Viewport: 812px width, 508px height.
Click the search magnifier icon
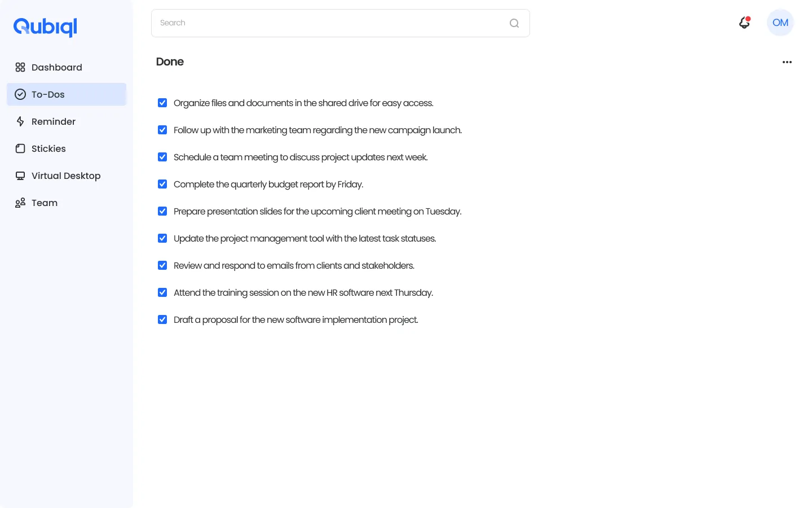[x=514, y=23]
